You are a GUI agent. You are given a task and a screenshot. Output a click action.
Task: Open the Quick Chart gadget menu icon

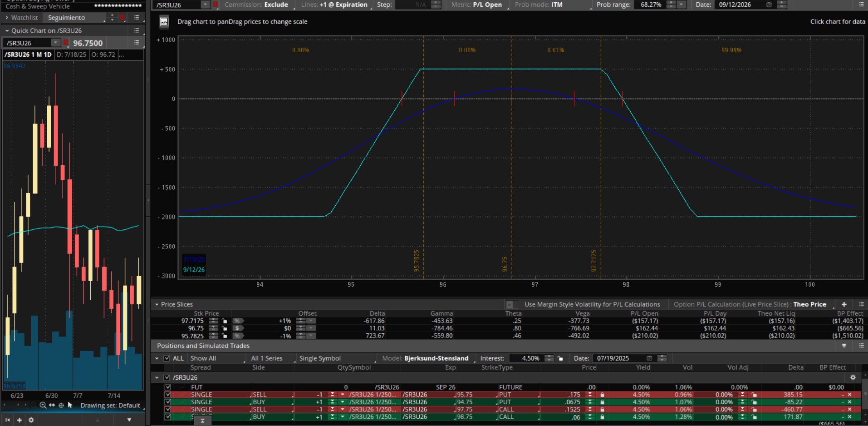tap(137, 30)
